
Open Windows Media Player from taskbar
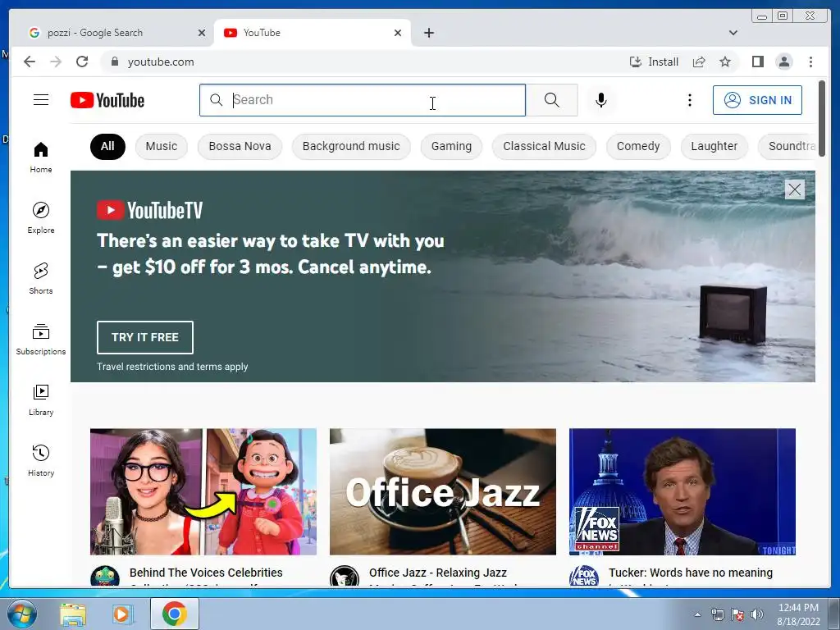click(122, 614)
